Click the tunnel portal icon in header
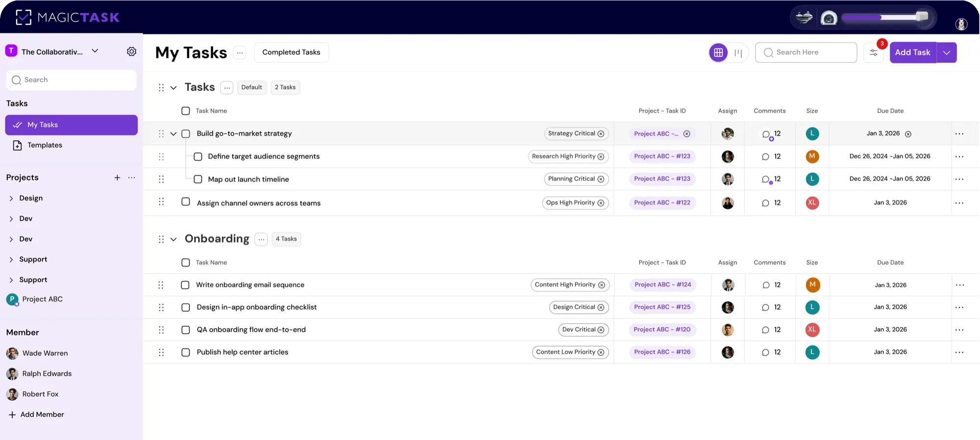The image size is (980, 440). tap(829, 18)
